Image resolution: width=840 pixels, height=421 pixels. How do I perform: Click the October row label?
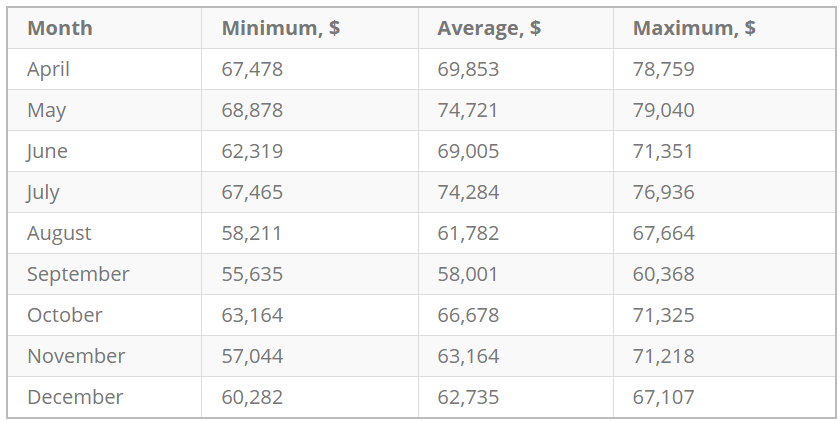pos(64,315)
